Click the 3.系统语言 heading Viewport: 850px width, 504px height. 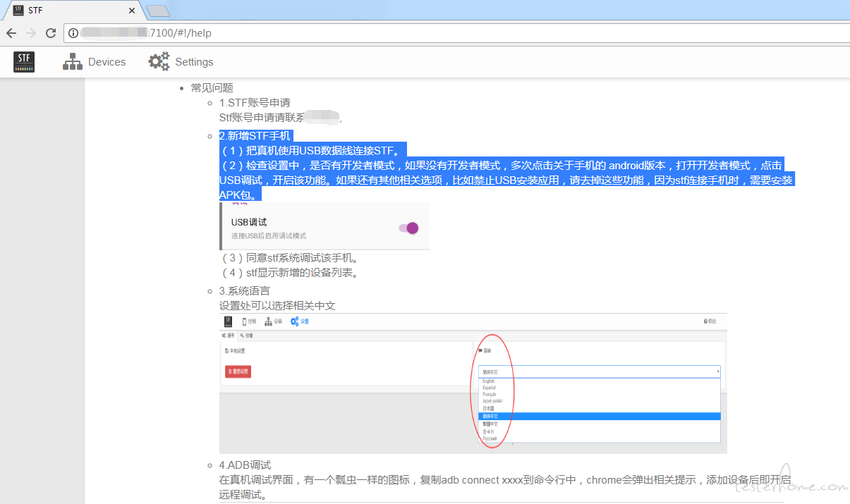(x=245, y=290)
